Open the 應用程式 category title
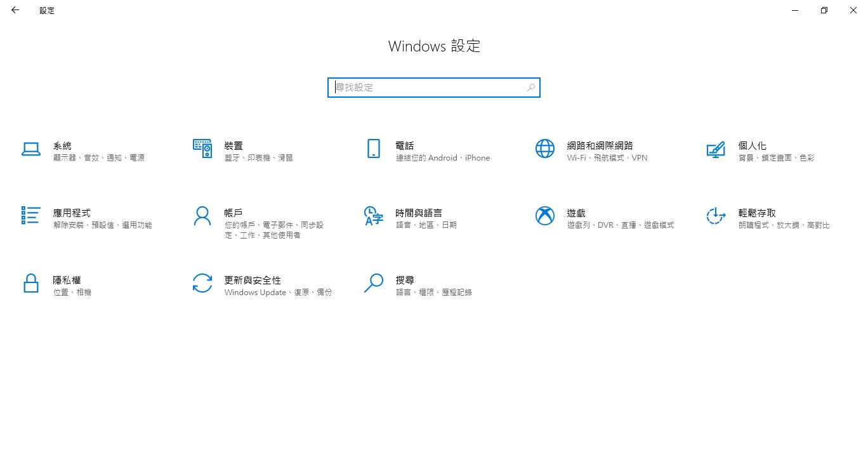 [x=72, y=213]
